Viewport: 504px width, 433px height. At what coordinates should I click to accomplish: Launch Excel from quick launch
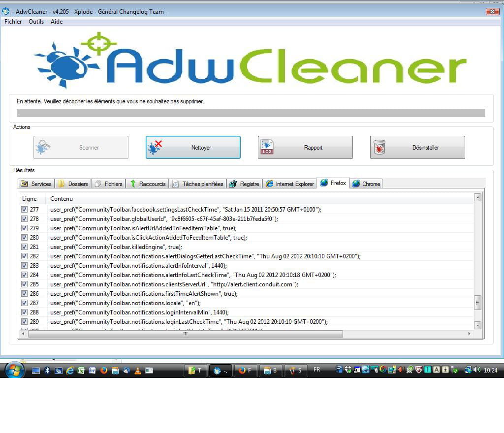pyautogui.click(x=81, y=371)
